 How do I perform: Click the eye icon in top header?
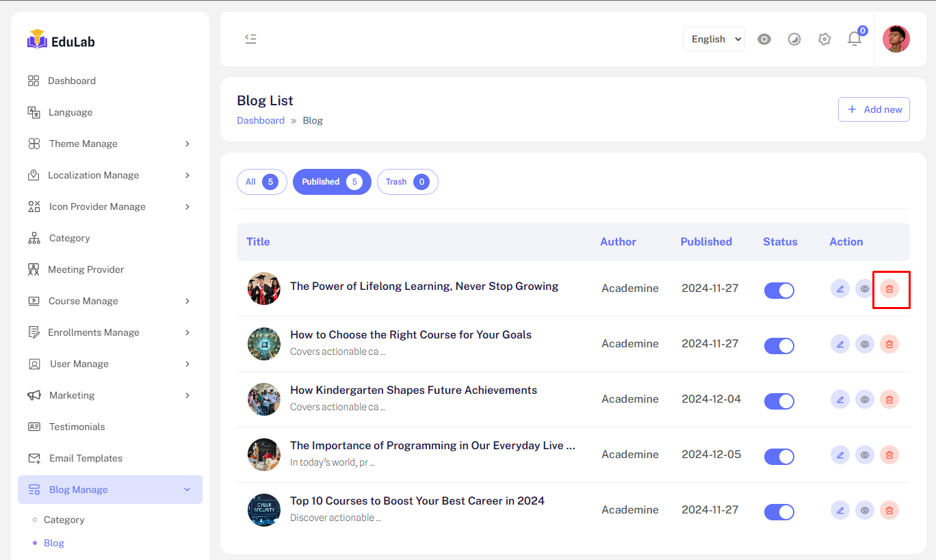tap(764, 39)
